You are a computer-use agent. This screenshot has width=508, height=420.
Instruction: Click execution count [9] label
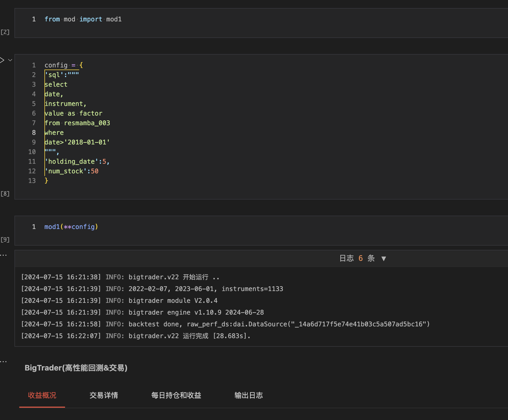5,240
